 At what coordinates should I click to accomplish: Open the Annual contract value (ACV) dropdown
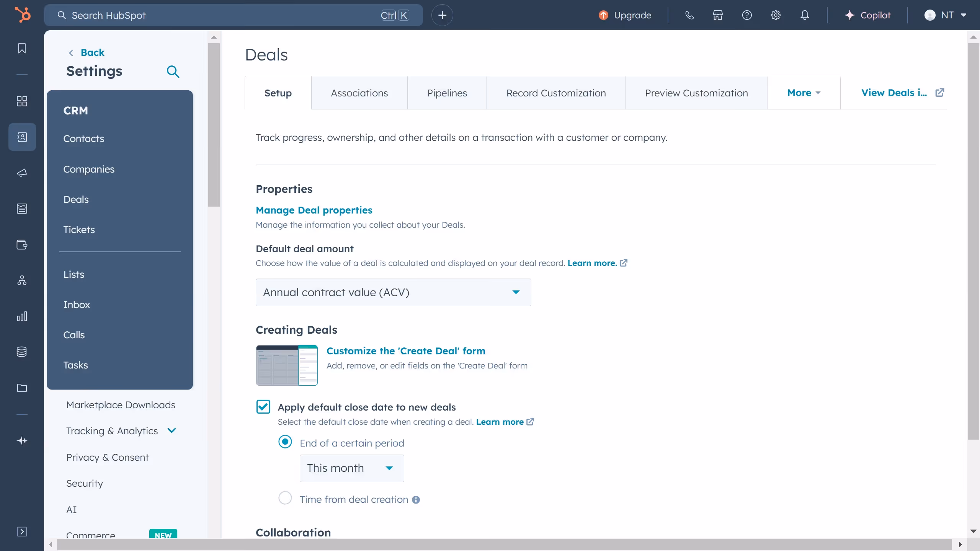click(393, 292)
